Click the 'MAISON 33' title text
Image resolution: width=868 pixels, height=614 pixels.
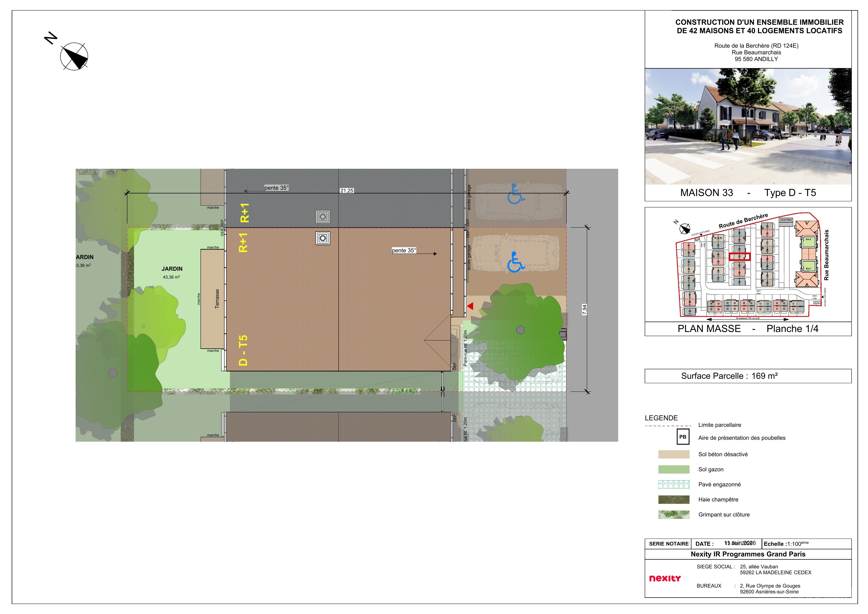[x=706, y=193]
